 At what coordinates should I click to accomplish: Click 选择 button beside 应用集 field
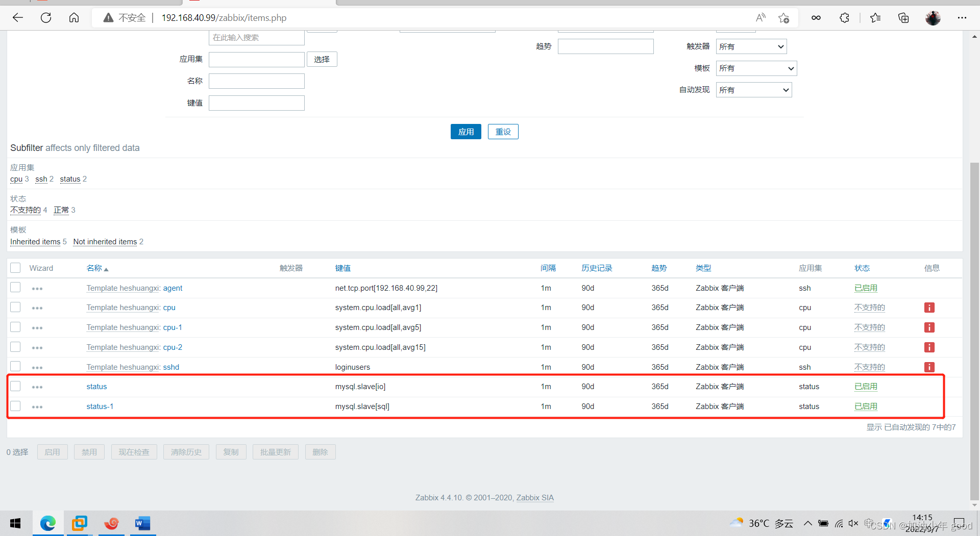click(x=322, y=59)
